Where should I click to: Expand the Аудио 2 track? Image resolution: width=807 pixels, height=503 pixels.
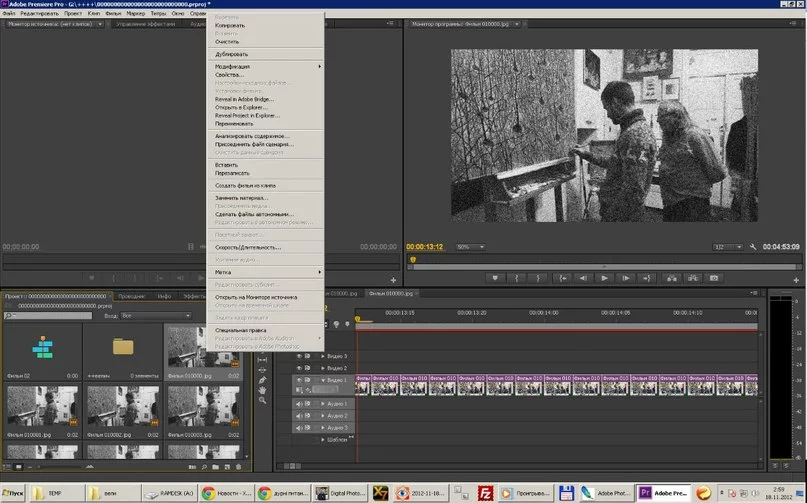click(x=323, y=416)
